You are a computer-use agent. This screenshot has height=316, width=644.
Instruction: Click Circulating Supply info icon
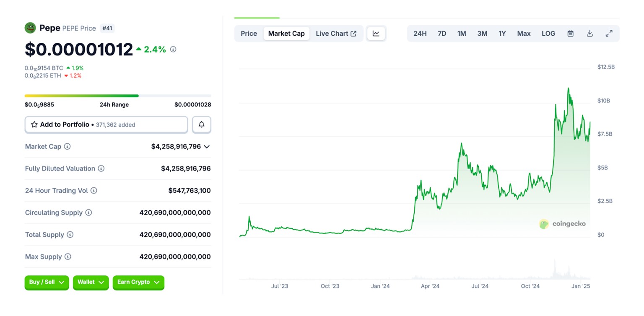(x=88, y=212)
